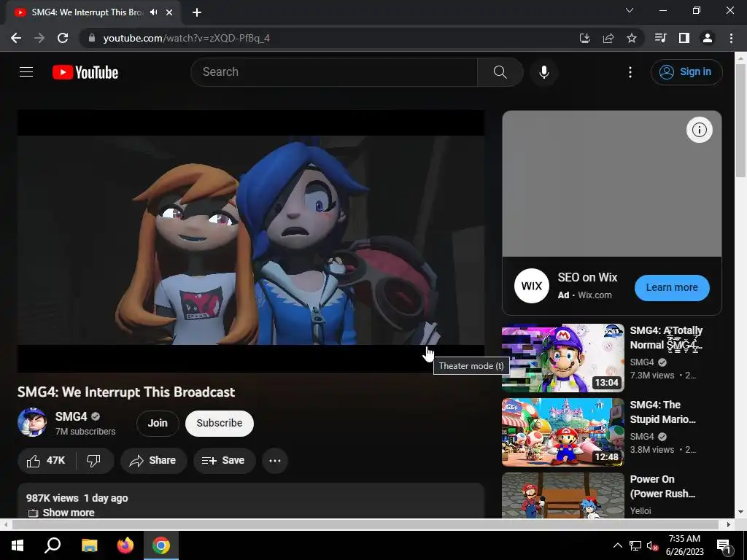Viewport: 747px width, 560px height.
Task: Open YouTube settings three-dot menu
Action: tap(630, 72)
